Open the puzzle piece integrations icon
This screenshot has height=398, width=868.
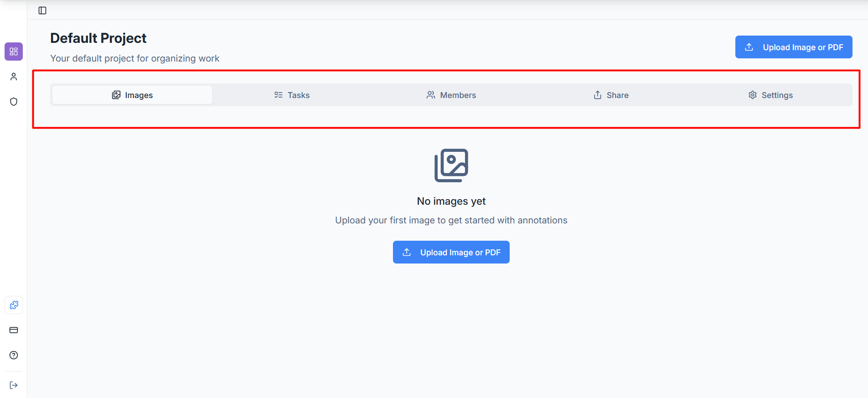click(x=14, y=305)
